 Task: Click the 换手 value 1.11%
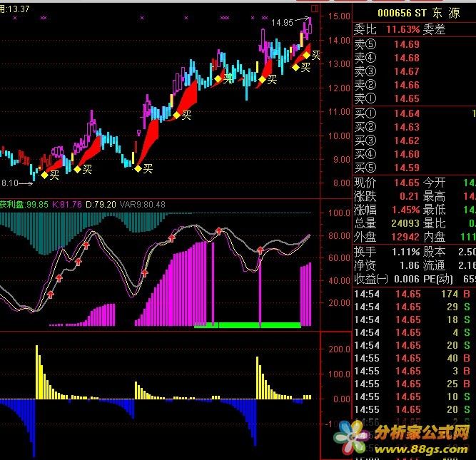coord(405,252)
